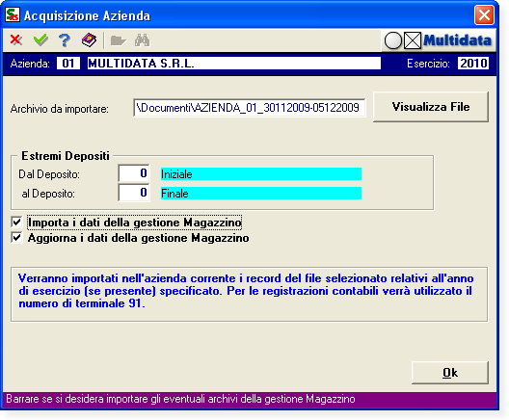Uncheck Importa i dati della gestione Magazzino
The width and height of the screenshot is (509, 420).
point(17,223)
